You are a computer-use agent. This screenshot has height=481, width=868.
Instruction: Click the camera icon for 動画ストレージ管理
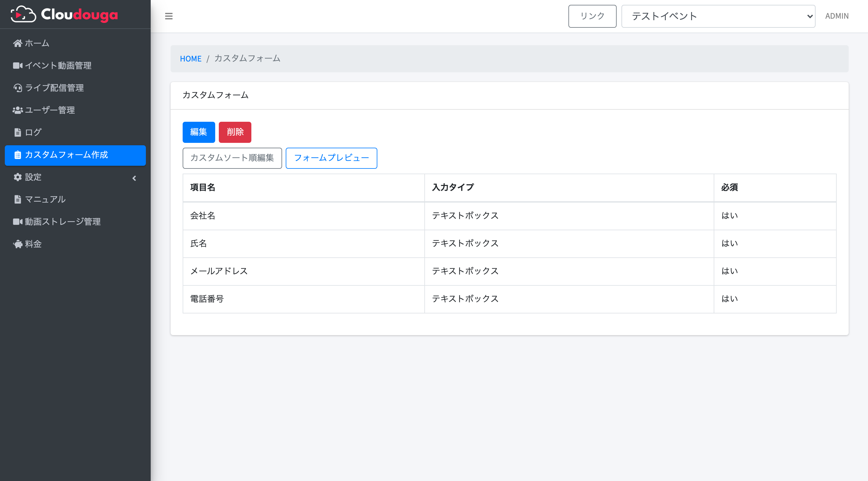[x=17, y=221]
